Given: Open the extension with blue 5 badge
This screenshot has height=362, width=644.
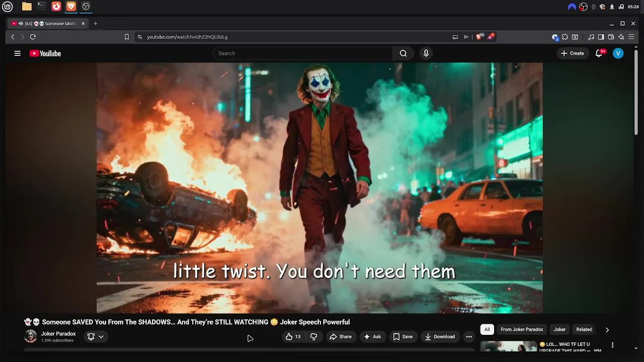Looking at the screenshot, I should (555, 37).
